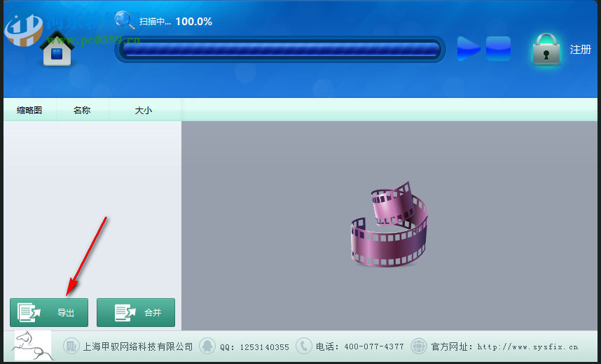601x364 pixels.
Task: Click the telephone icon
Action: pyautogui.click(x=303, y=346)
